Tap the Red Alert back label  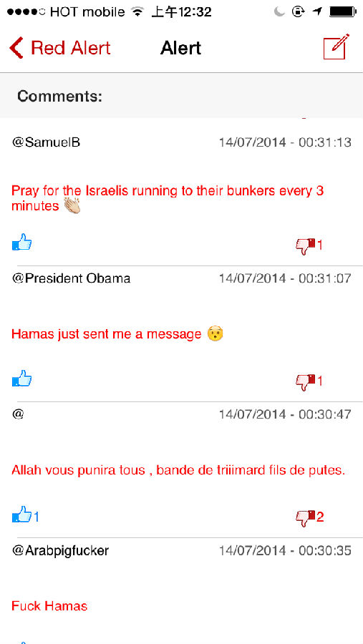[71, 48]
